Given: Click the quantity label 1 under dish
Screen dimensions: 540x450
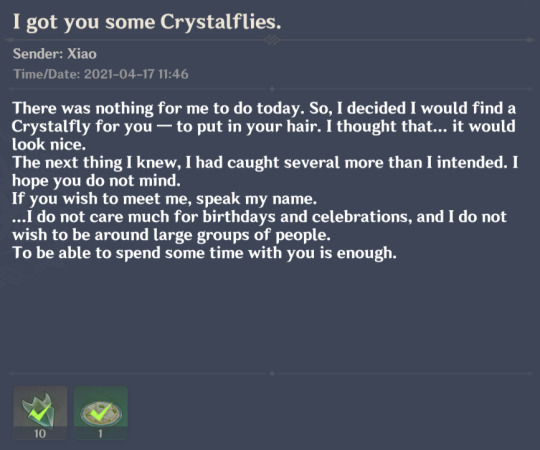Looking at the screenshot, I should (x=100, y=434).
